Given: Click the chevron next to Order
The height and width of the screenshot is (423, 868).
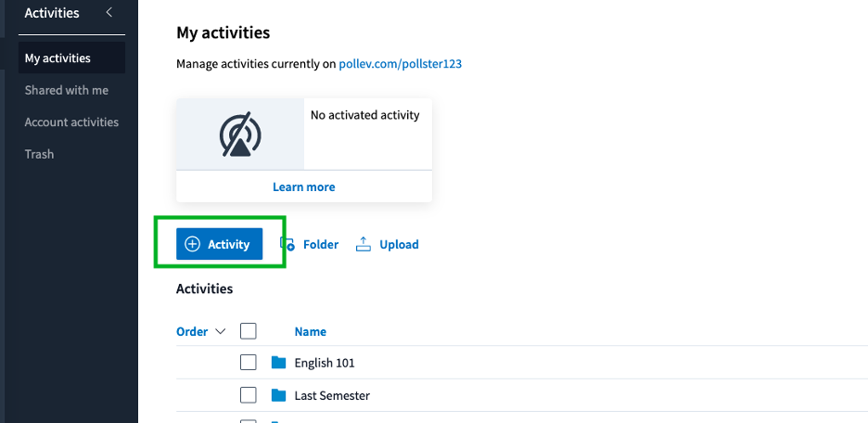Looking at the screenshot, I should [221, 332].
